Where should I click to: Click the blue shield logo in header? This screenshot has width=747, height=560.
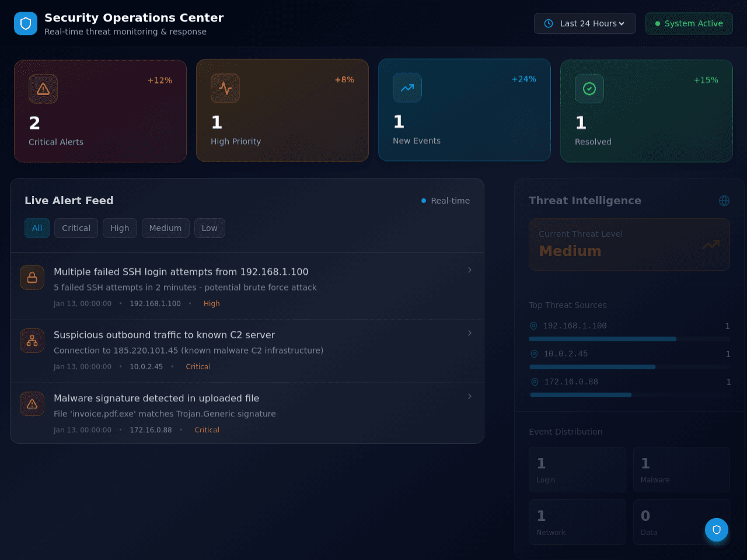(26, 23)
